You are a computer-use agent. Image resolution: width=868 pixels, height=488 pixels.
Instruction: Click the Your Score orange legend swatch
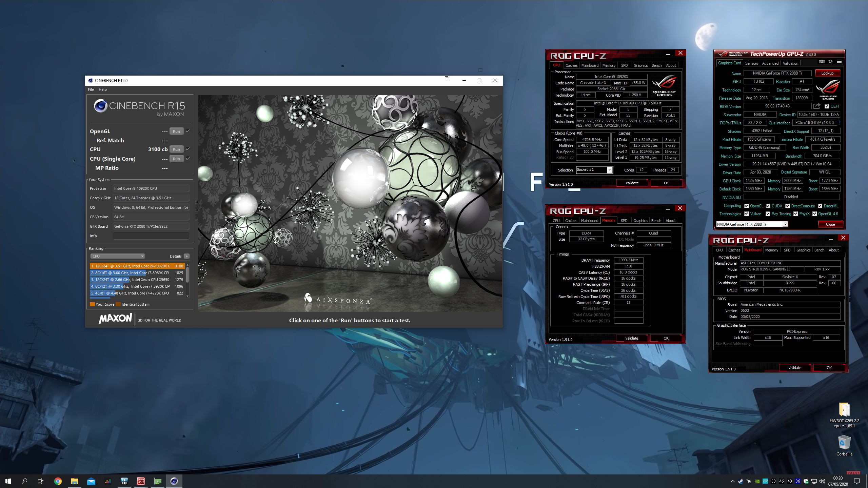(92, 304)
